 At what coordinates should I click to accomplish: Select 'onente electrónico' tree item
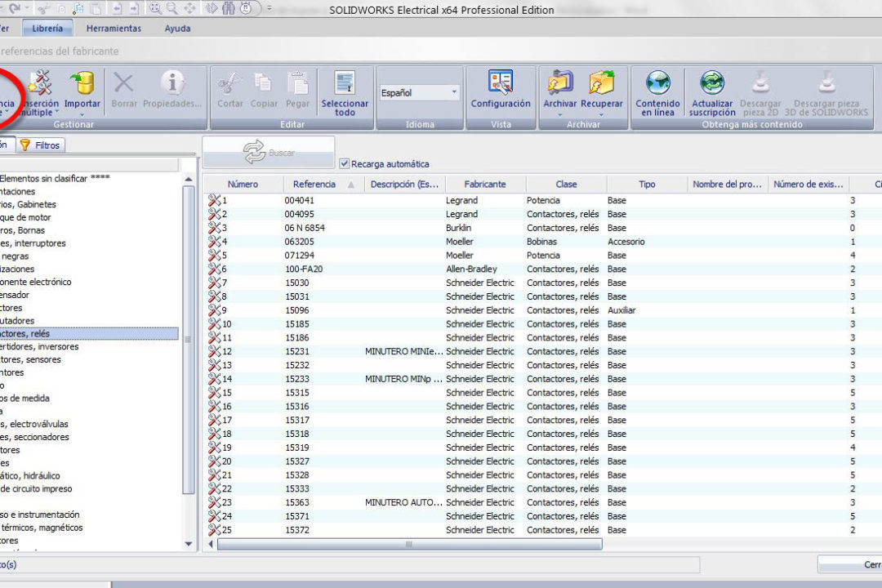coord(35,282)
